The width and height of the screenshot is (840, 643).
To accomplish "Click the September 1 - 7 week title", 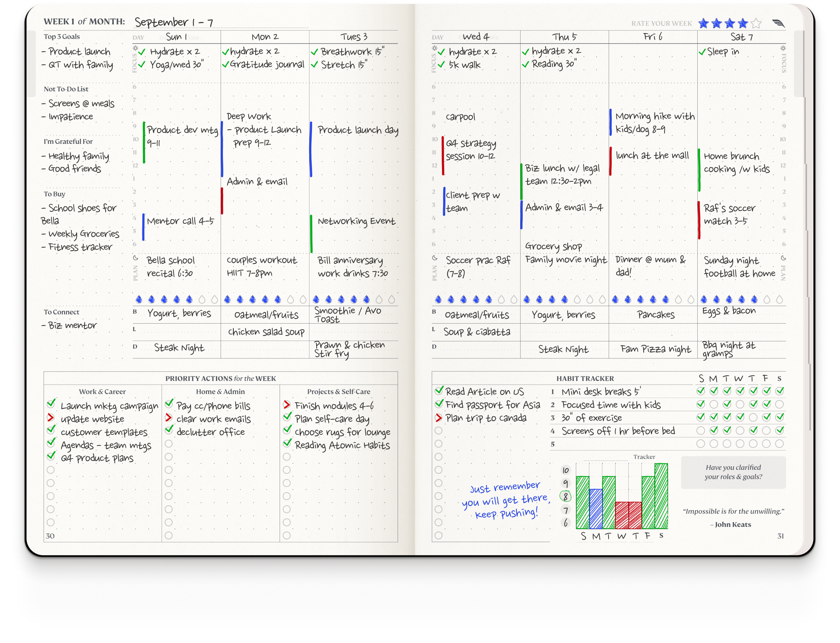I will point(174,22).
